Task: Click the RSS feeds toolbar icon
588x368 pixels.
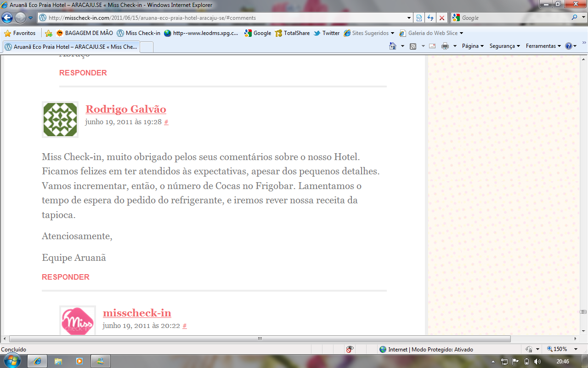Action: click(x=413, y=46)
